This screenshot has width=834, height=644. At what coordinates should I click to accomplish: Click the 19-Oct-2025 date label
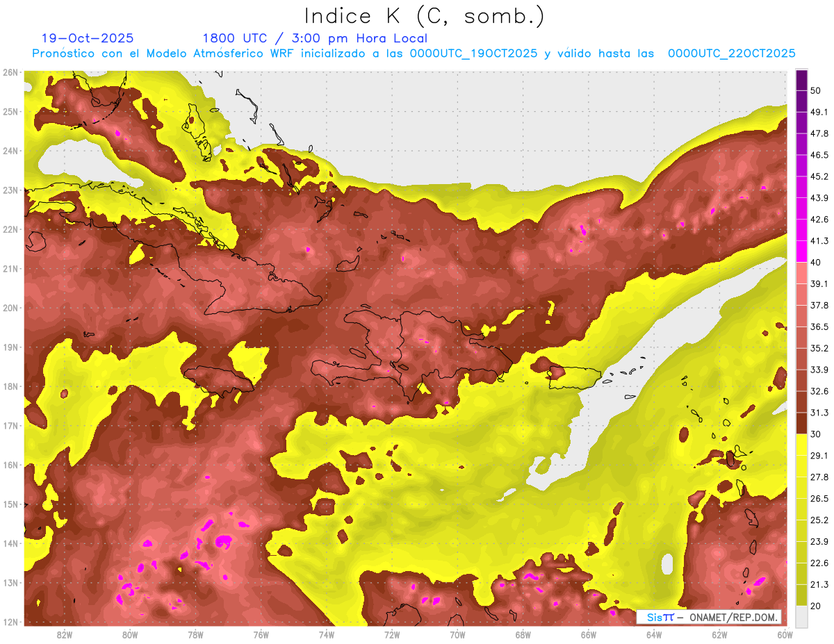coord(88,38)
